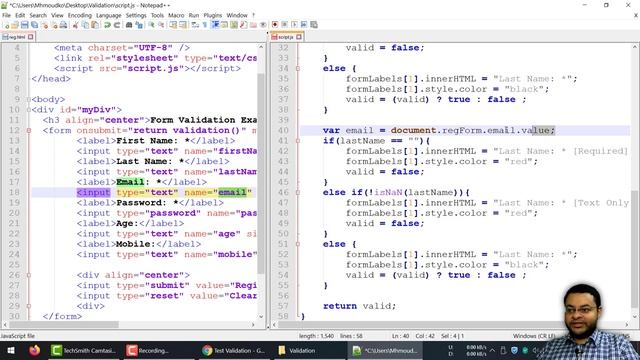
Task: Open the Replace toolbar icon
Action: click(139, 25)
